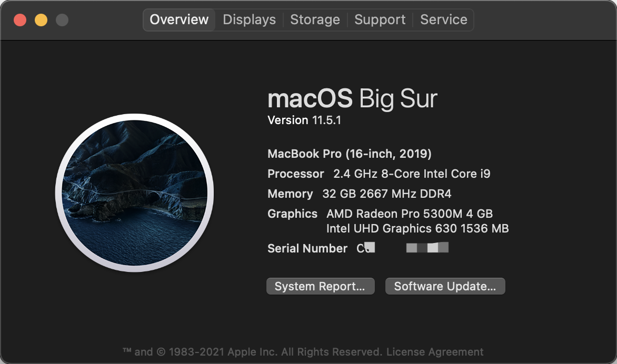Click Version 11.5.1 to reveal build number
Viewport: 617px width, 364px height.
[304, 120]
